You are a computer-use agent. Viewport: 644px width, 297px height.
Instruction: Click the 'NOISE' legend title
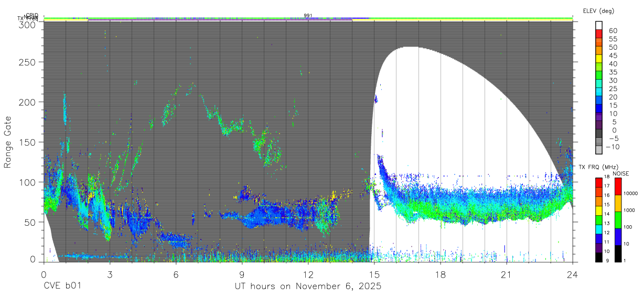click(621, 173)
